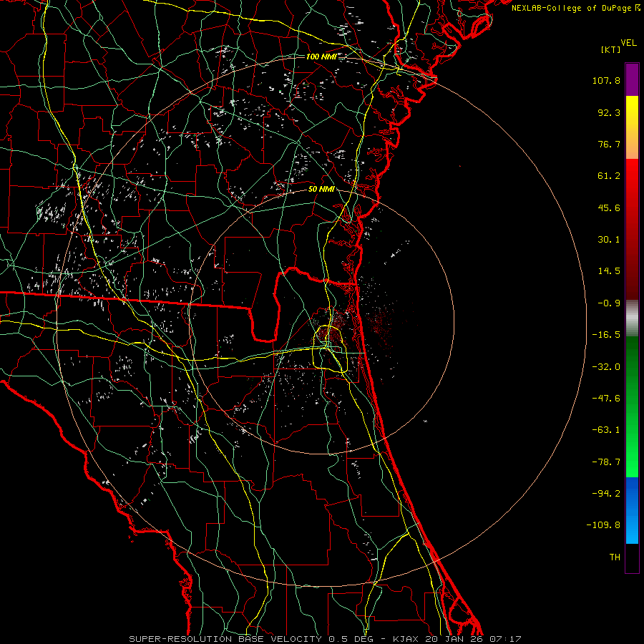This screenshot has width=644, height=644.
Task: Click the VEL legend title
Action: coord(628,43)
